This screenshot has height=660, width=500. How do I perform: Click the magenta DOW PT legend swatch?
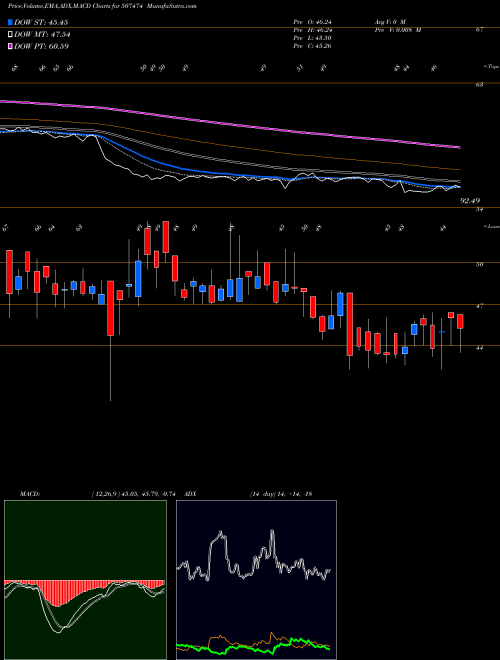coord(10,46)
